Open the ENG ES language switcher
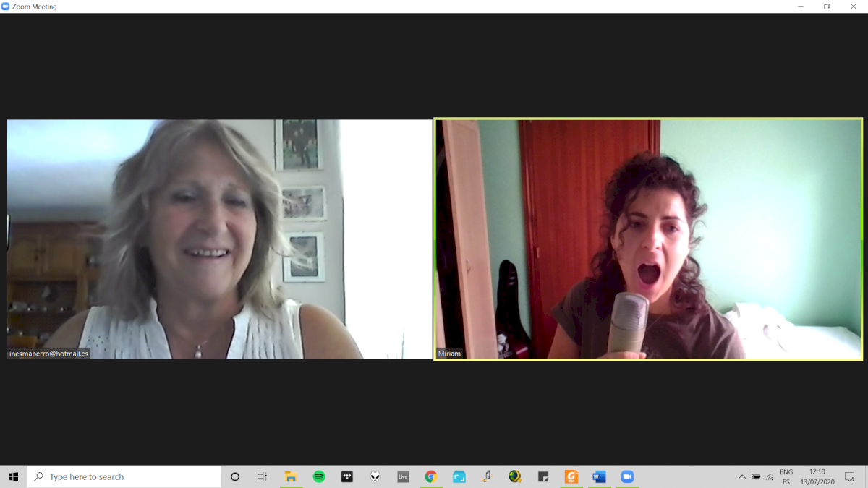Image resolution: width=868 pixels, height=488 pixels. tap(786, 476)
